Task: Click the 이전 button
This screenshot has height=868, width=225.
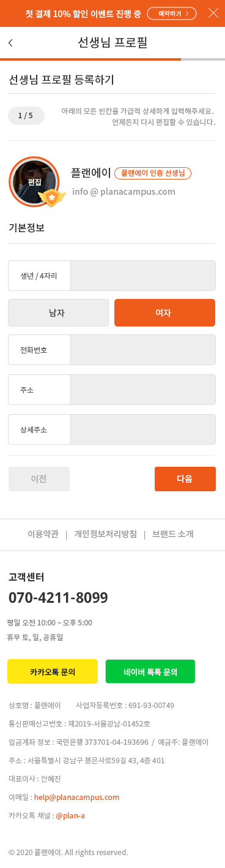Action: pos(39,479)
